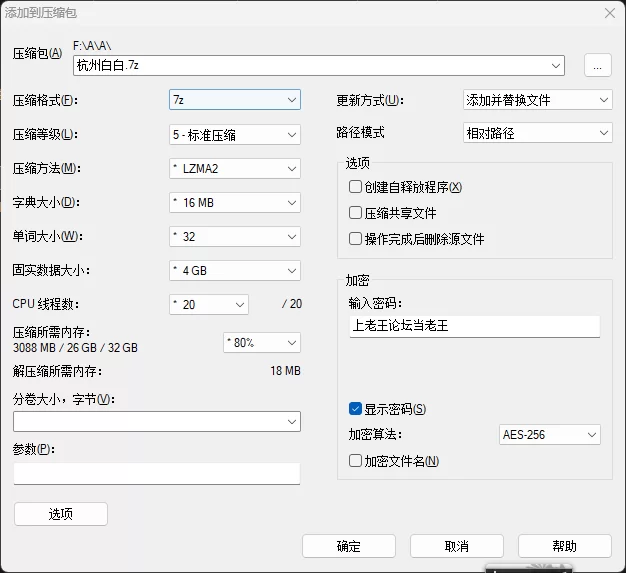626x573 pixels.
Task: Expand the 压缩等级 standard compression dropdown
Action: click(235, 135)
